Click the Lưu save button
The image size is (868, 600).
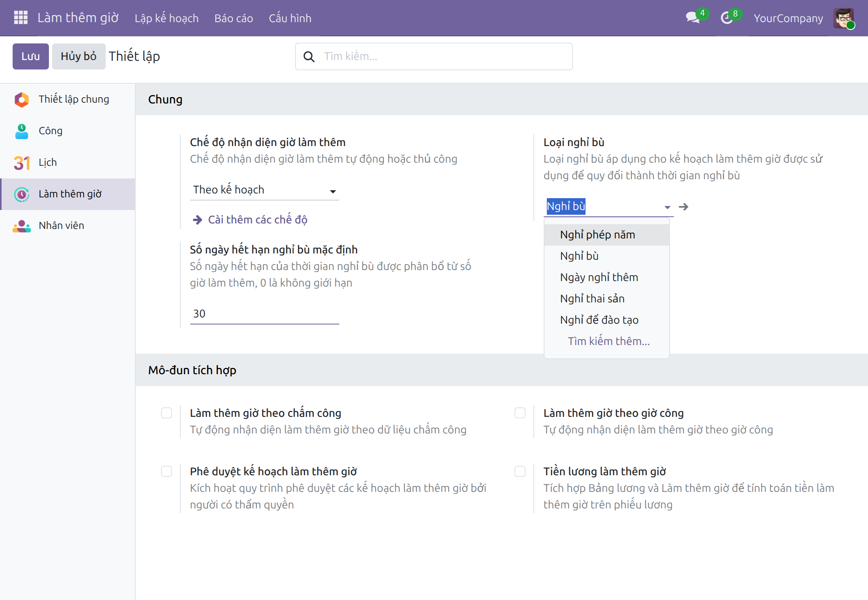pos(31,56)
